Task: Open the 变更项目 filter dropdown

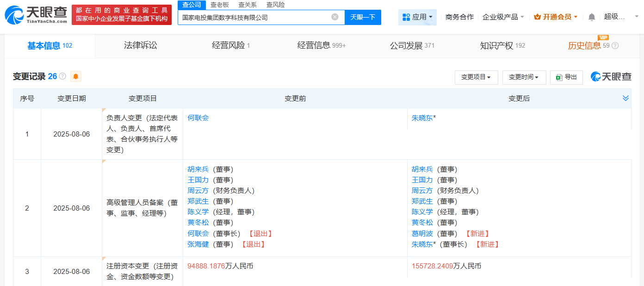Action: [475, 77]
